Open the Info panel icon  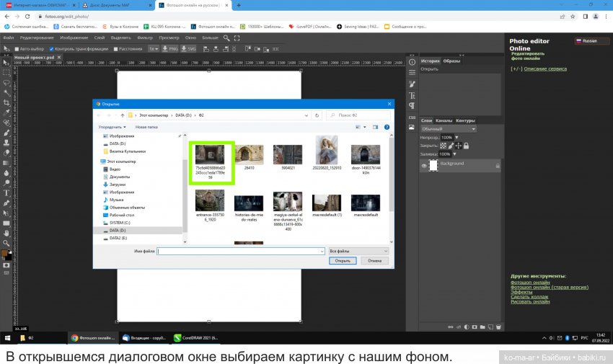point(413,61)
